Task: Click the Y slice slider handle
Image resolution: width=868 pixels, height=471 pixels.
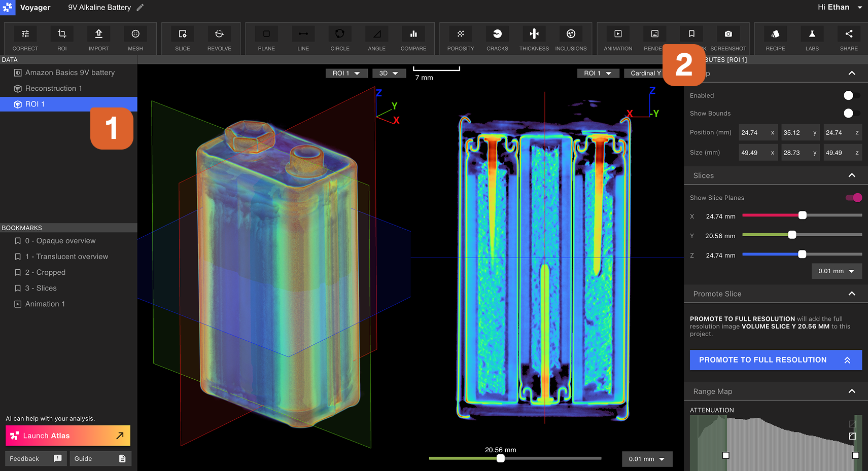Action: 792,235
